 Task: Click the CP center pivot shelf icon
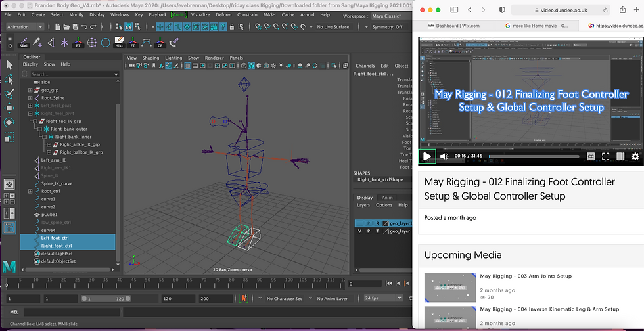[x=160, y=43]
